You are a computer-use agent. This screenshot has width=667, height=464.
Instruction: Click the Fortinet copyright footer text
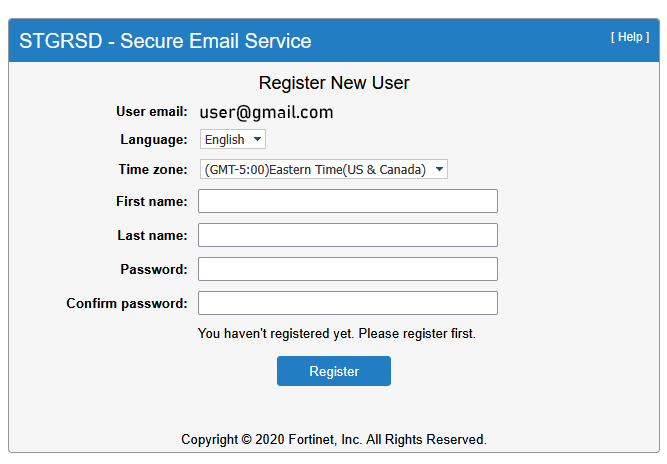pos(334,439)
